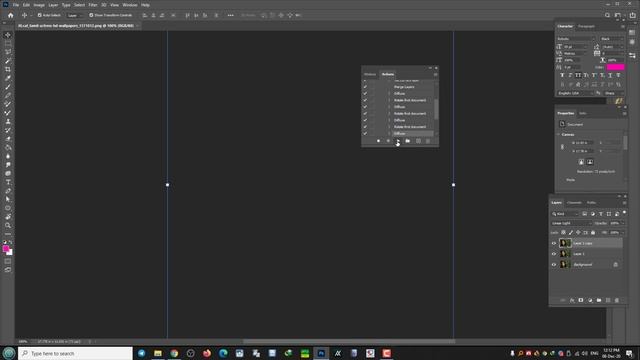Screen dimensions: 640x360
Task: Hide the Layer 1 copy layer
Action: [554, 243]
